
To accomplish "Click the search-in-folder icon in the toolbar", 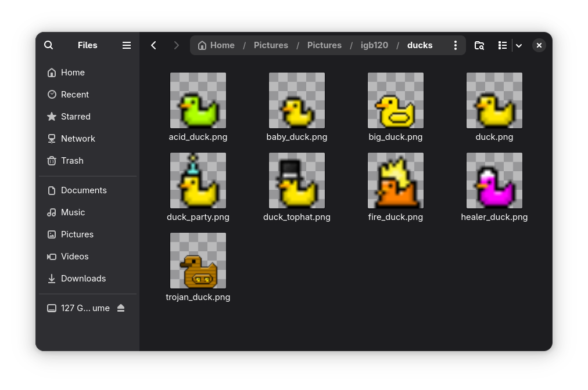I will coord(479,45).
